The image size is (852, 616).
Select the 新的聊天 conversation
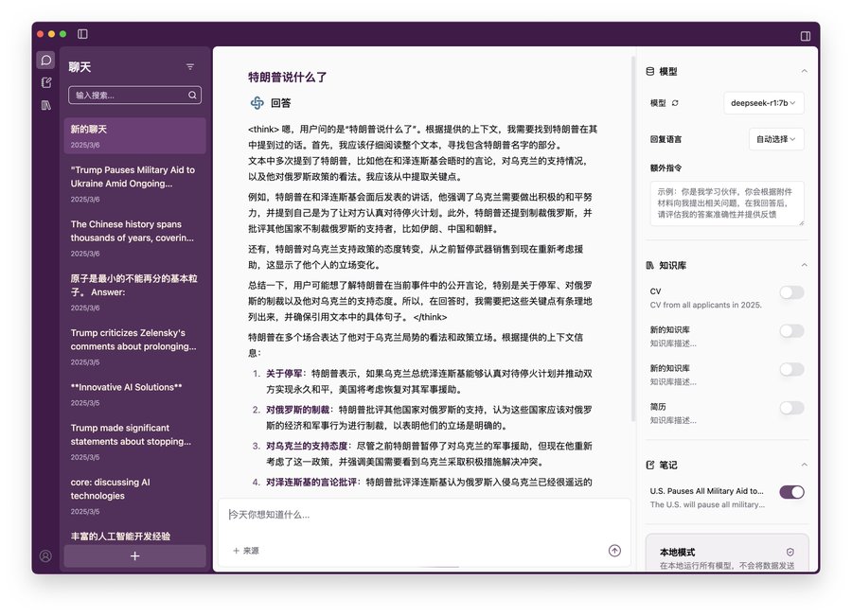point(134,135)
